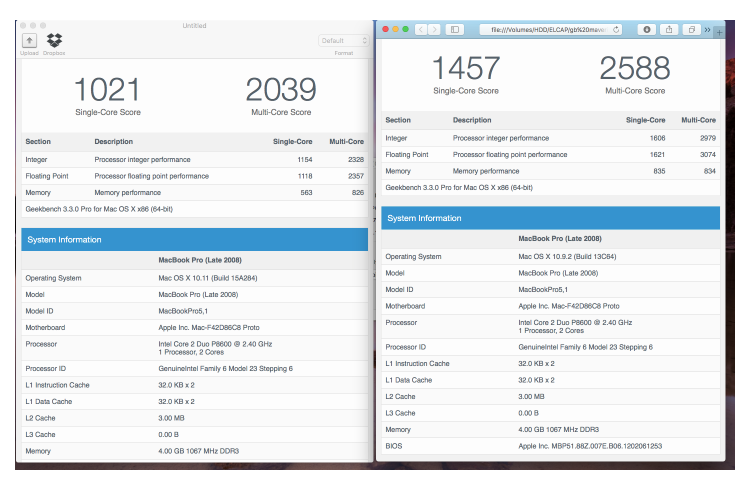Minimize Safari window with yellow button

[395, 29]
